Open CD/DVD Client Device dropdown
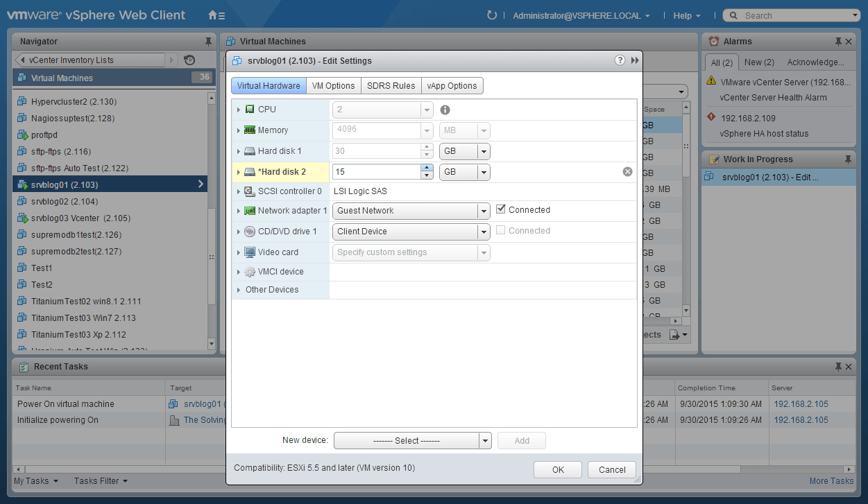Image resolution: width=868 pixels, height=504 pixels. (x=411, y=232)
